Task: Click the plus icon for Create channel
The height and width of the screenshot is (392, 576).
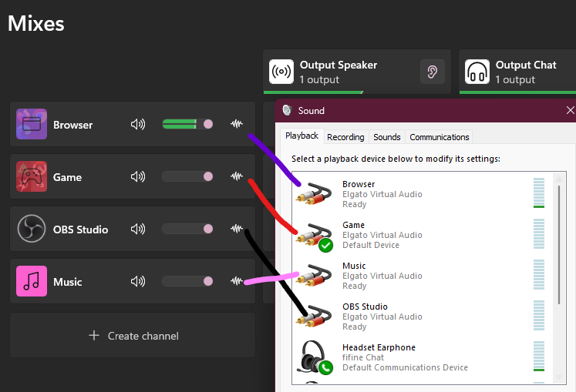Action: 94,335
